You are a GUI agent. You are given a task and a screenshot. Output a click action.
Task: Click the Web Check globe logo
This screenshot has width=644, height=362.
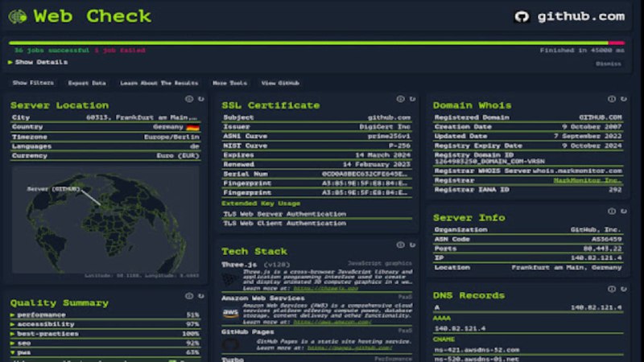pos(18,16)
